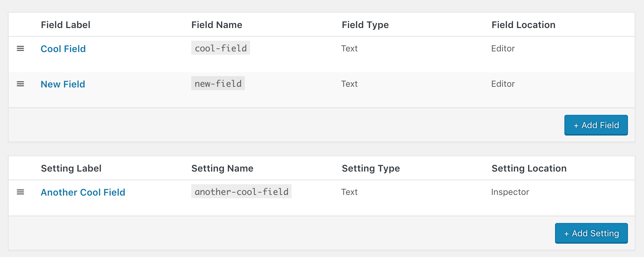
Task: Open the Another Cool Field link
Action: click(83, 192)
